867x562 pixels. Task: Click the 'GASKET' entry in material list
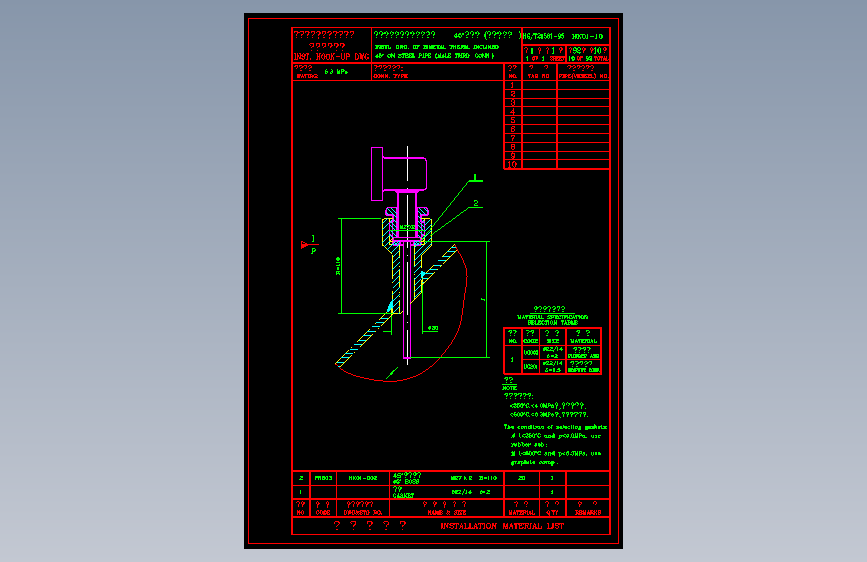pyautogui.click(x=403, y=496)
